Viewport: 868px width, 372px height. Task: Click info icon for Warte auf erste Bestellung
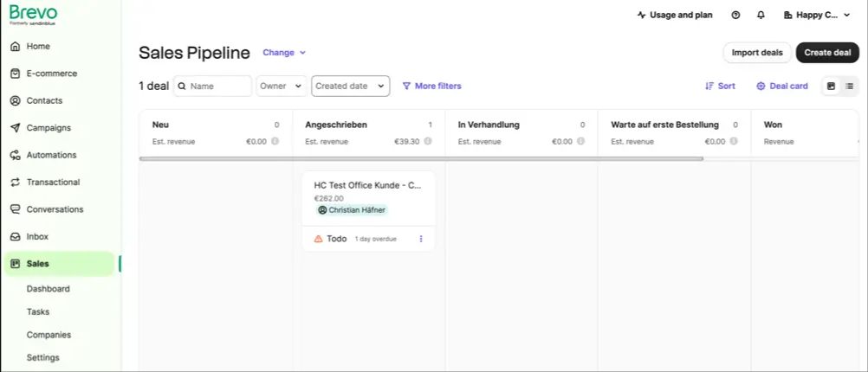pos(734,142)
